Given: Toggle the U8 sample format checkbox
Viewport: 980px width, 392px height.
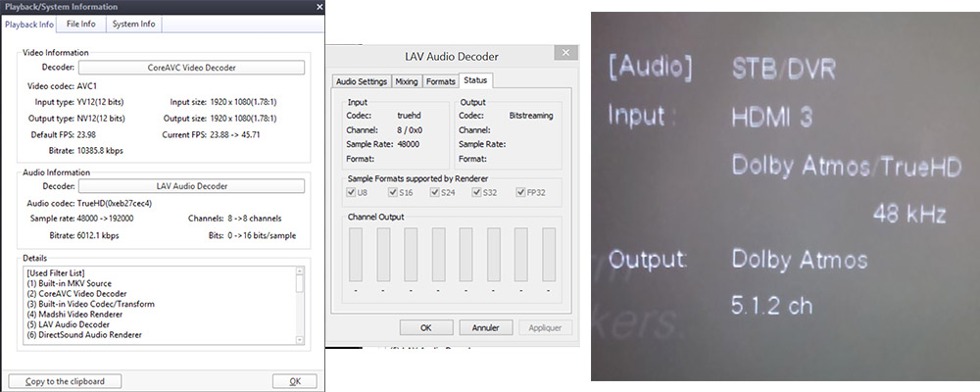Looking at the screenshot, I should click(352, 192).
